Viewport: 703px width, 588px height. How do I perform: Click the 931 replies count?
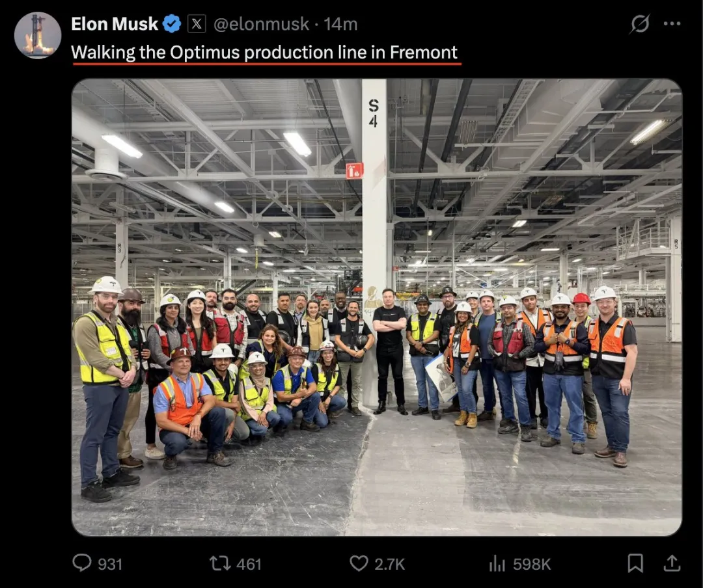point(110,564)
